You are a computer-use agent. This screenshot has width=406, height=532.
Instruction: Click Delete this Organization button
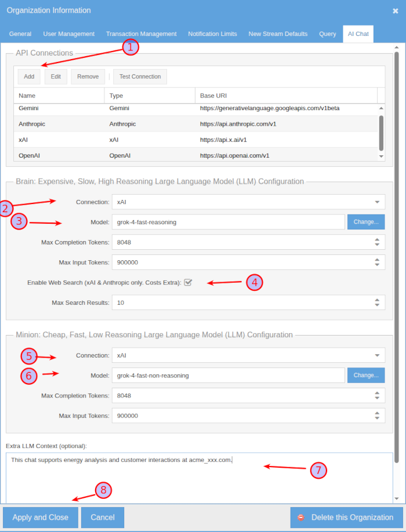[x=346, y=517]
